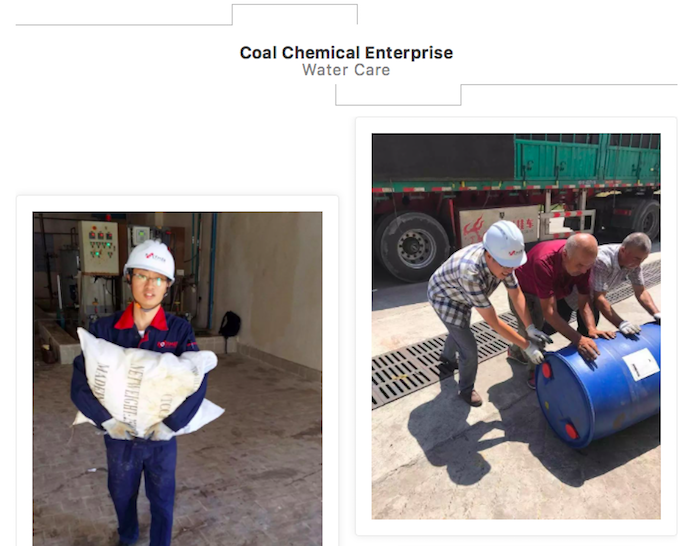Click the large front truck wheel

pyautogui.click(x=412, y=247)
